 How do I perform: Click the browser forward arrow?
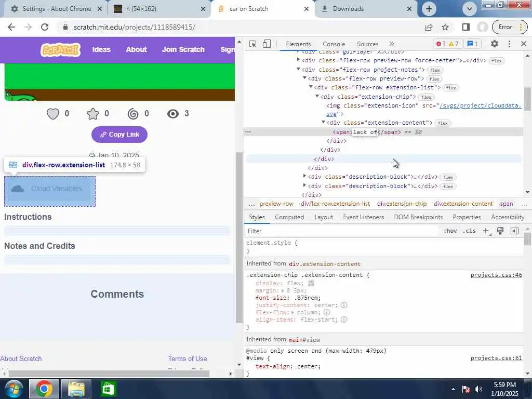tap(28, 27)
